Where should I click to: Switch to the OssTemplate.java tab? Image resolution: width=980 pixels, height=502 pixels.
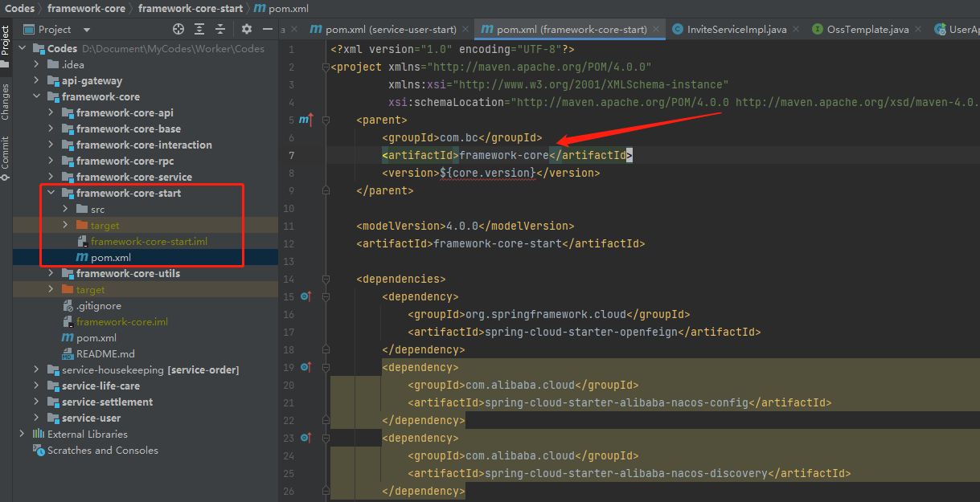pos(868,30)
